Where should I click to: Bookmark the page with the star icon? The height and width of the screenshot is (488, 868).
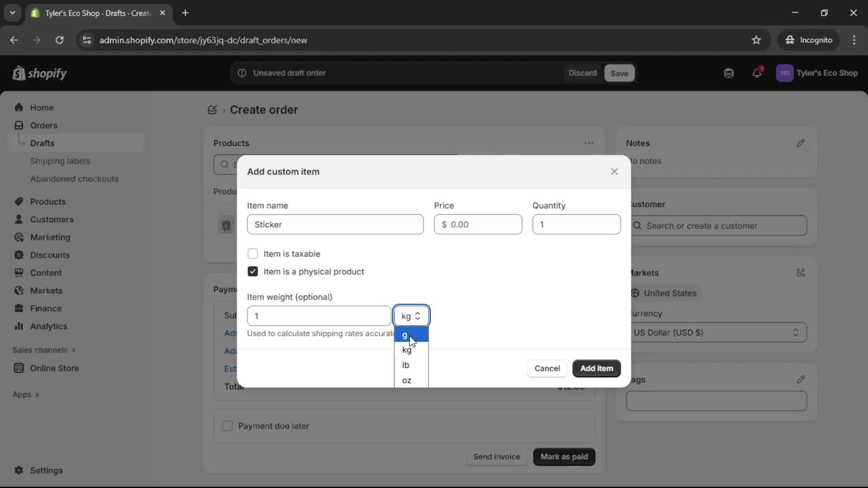(x=756, y=40)
